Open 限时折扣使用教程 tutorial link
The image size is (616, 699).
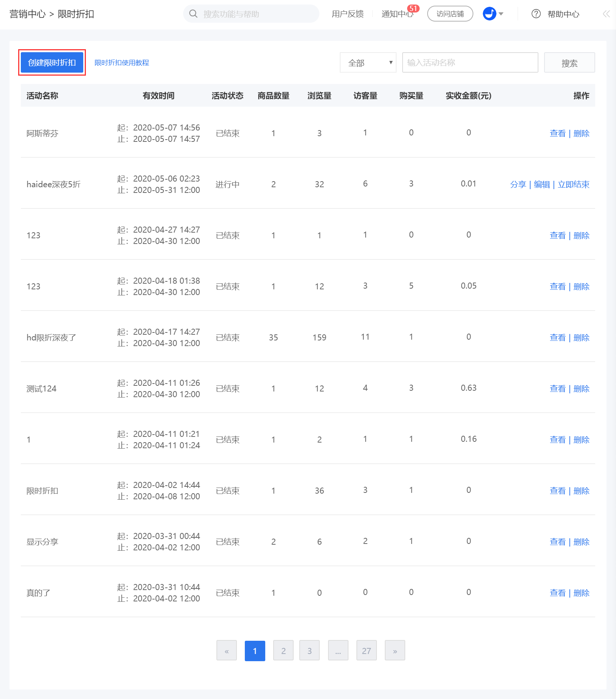pos(122,63)
